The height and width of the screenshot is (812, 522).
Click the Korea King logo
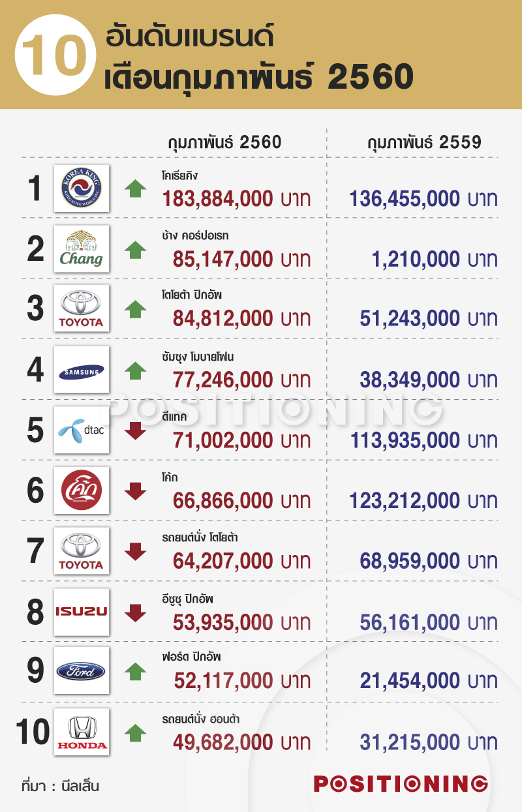(82, 188)
